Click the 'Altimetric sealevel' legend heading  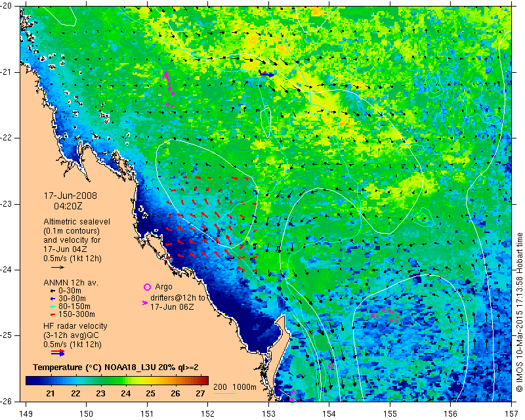pyautogui.click(x=77, y=222)
